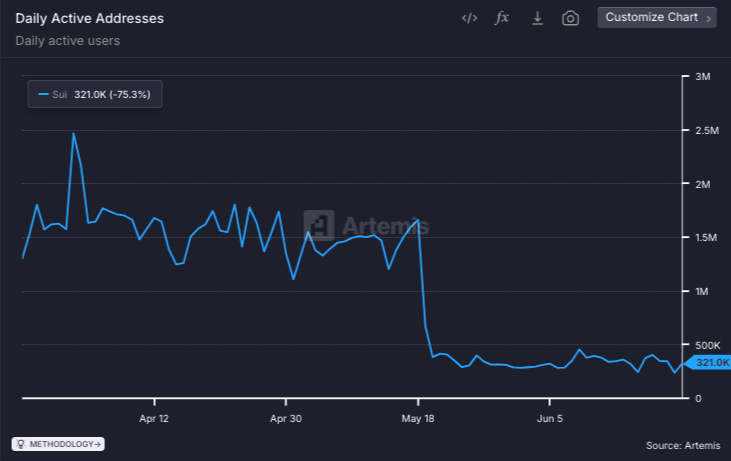Click the 2M y-axis label
This screenshot has width=731, height=461.
tap(703, 184)
